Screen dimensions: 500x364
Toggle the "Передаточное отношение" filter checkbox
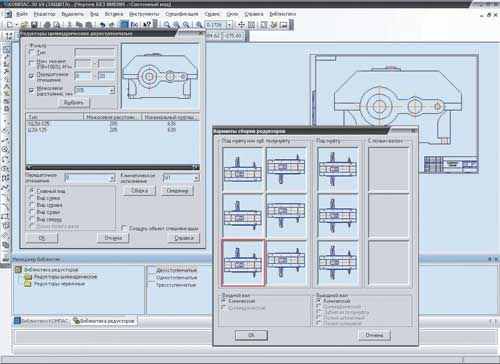(32, 76)
